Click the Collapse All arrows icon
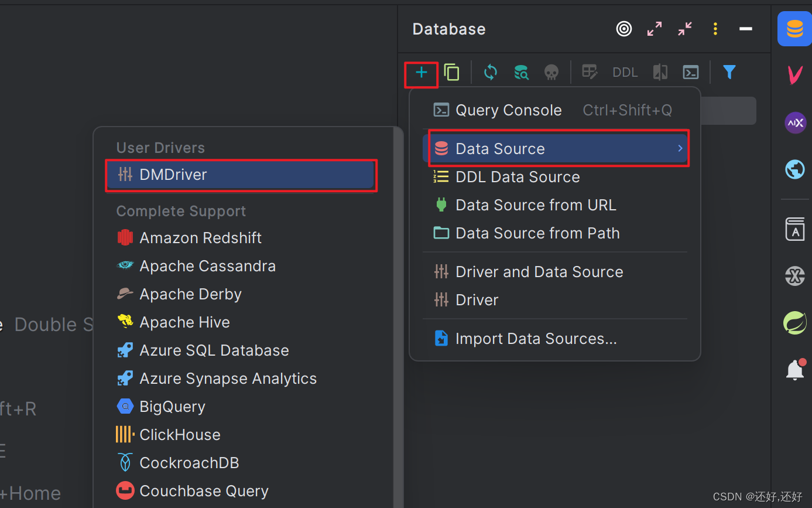 pyautogui.click(x=685, y=29)
